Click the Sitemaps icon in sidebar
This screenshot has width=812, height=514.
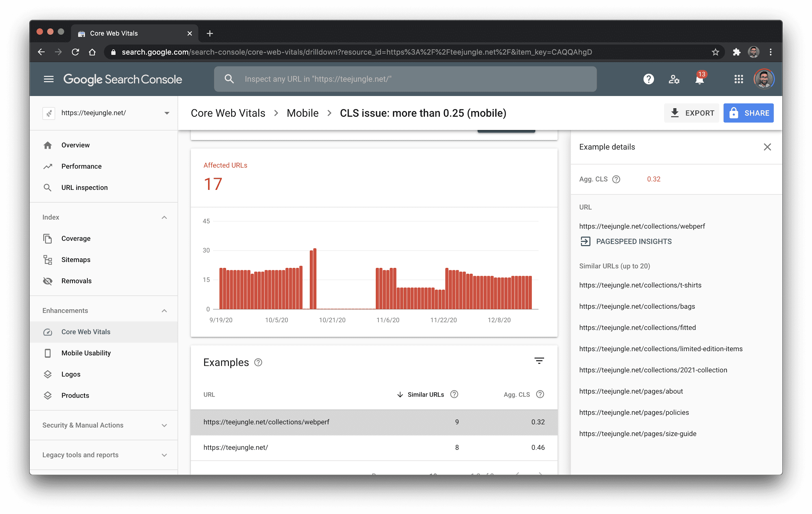(x=48, y=259)
